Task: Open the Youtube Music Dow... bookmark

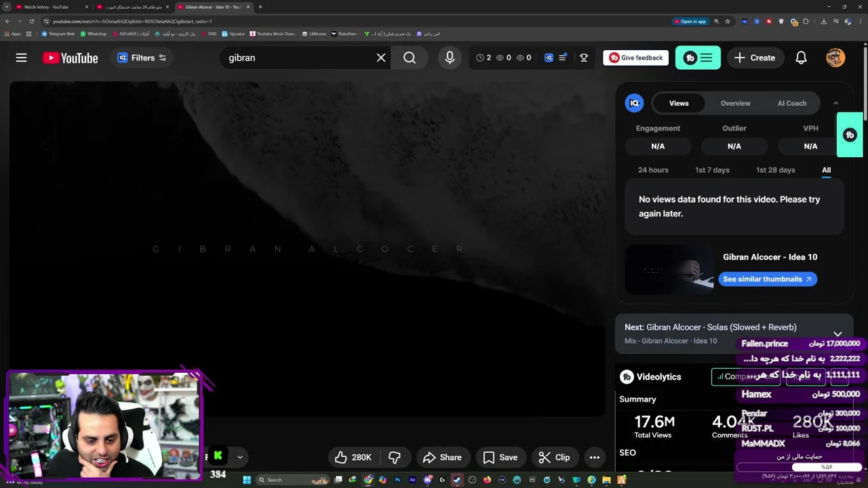Action: [273, 33]
